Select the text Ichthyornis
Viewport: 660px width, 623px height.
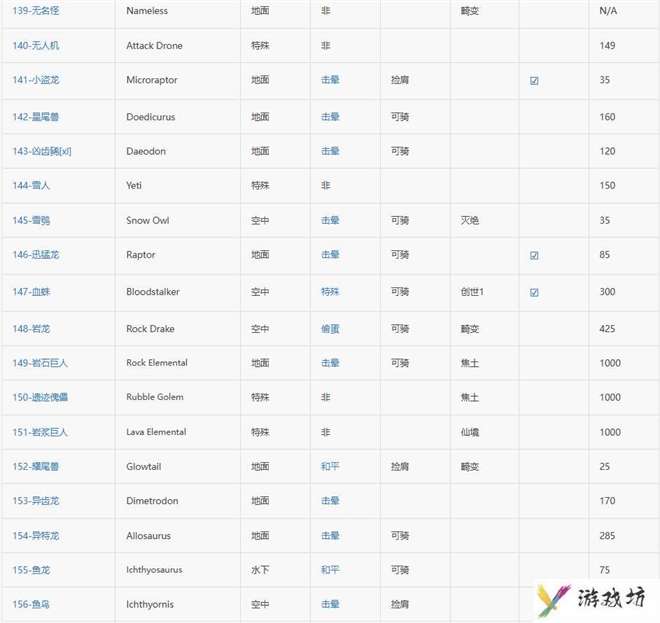149,604
